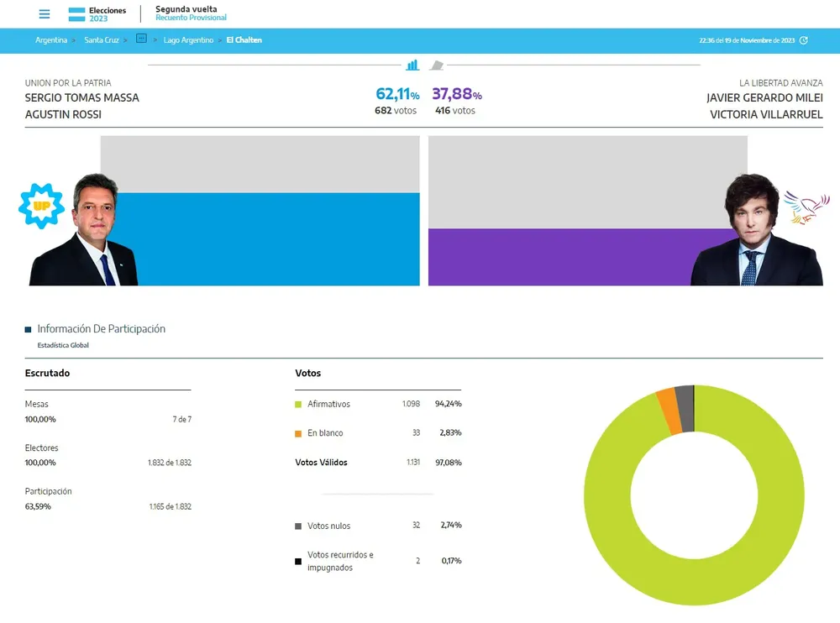Expand the Santa Cruz breadcrumb level
Viewport: 840px width, 623px height.
tap(101, 39)
